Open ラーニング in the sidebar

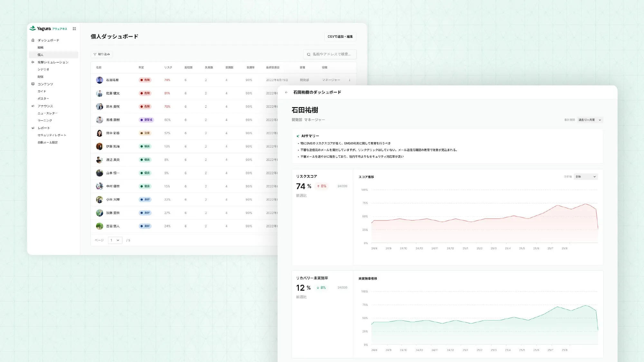(x=45, y=121)
